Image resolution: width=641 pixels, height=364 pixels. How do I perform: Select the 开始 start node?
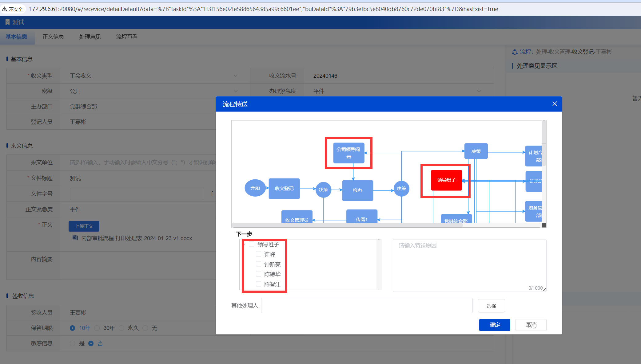tap(255, 188)
